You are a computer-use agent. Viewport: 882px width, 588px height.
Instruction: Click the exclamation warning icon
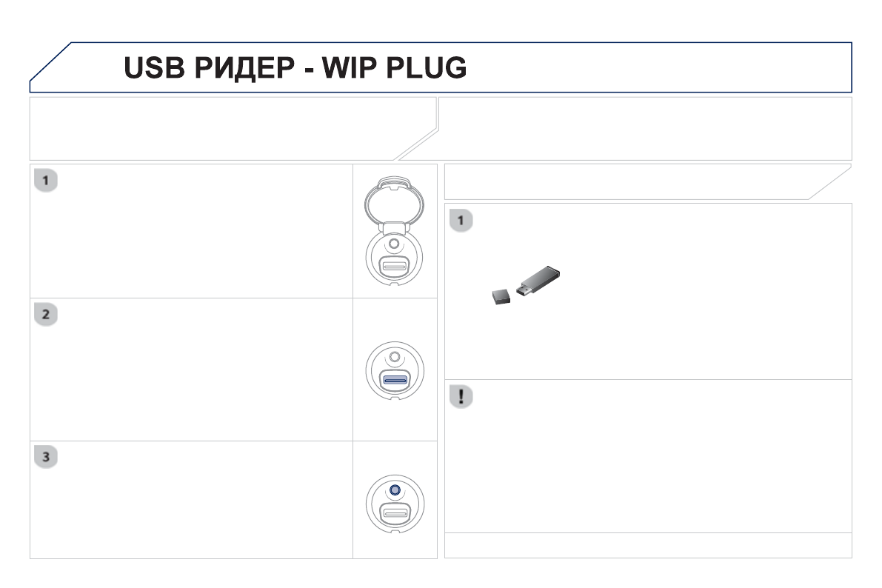(x=461, y=396)
